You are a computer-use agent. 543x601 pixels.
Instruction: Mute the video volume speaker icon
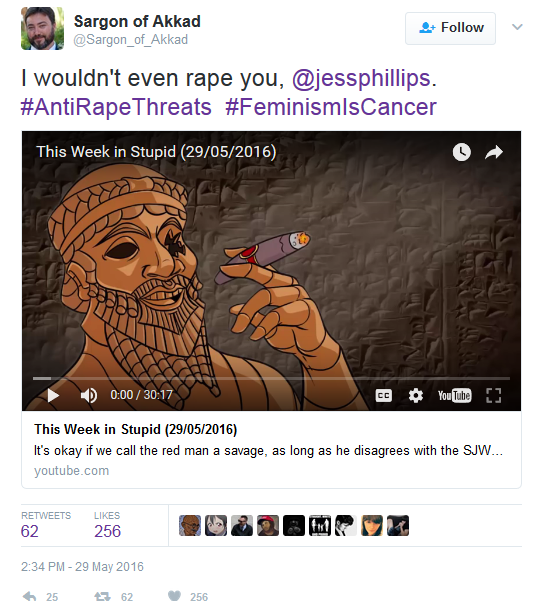coord(89,395)
